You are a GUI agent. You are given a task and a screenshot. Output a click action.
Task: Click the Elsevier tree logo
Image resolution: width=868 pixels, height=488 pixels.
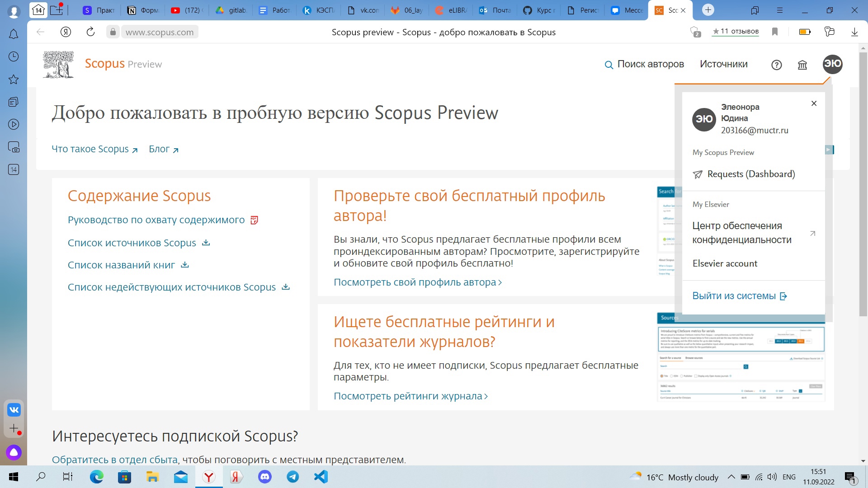(58, 65)
